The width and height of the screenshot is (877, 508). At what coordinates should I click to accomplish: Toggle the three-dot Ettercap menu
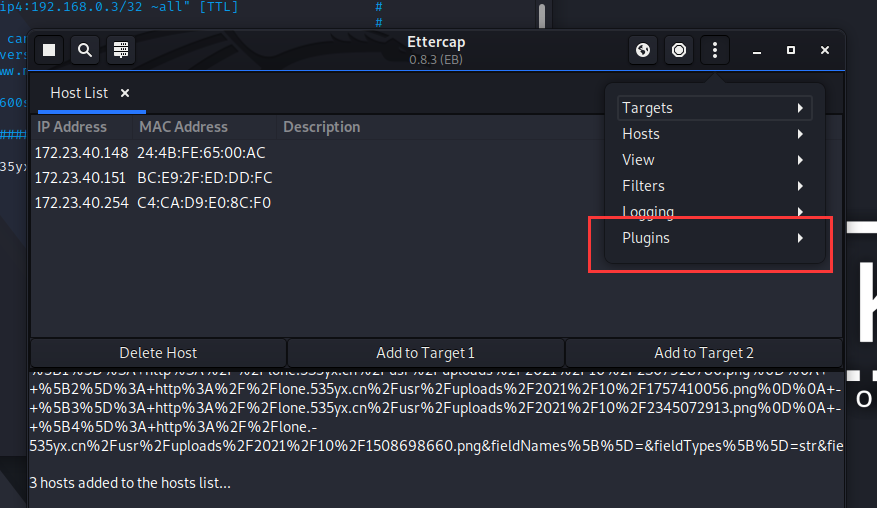(714, 50)
